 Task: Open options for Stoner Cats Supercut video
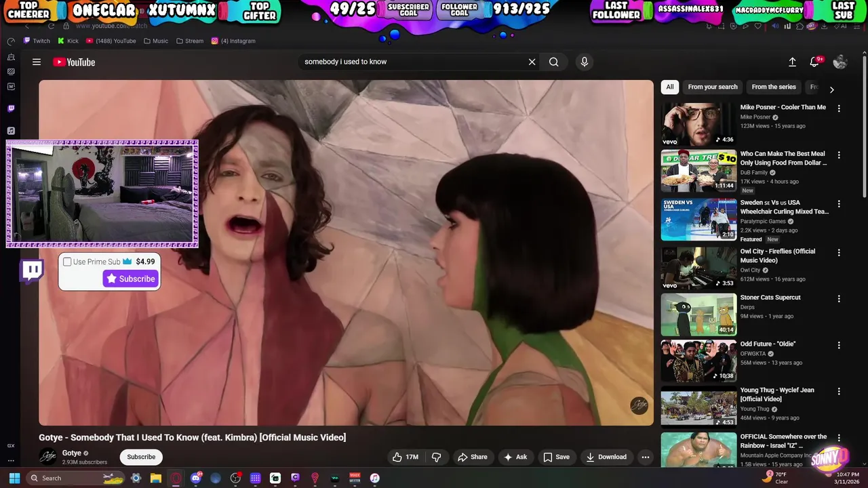(x=839, y=299)
